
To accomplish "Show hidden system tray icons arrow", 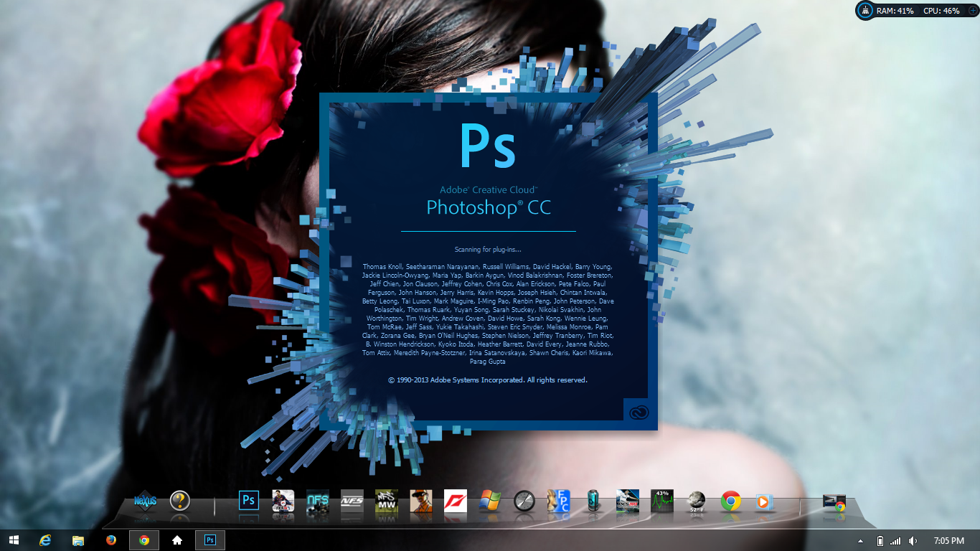I will pos(860,541).
